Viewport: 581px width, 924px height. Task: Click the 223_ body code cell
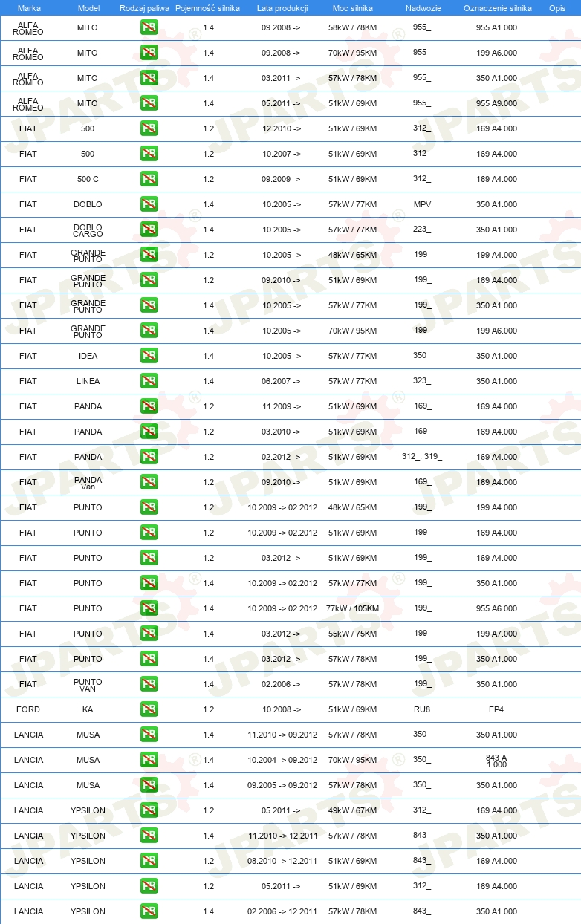click(422, 230)
